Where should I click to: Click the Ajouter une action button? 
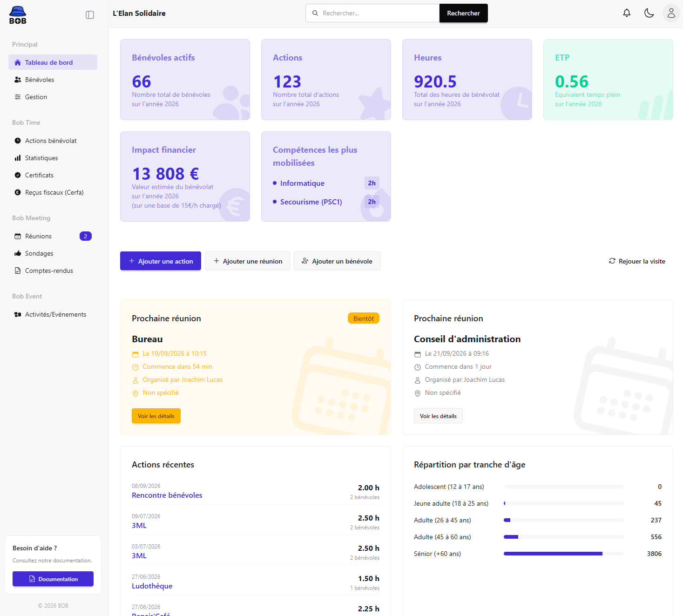pyautogui.click(x=161, y=261)
